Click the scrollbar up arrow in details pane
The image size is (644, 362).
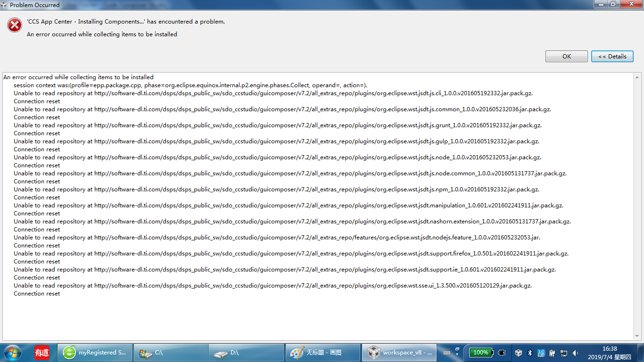tap(637, 77)
